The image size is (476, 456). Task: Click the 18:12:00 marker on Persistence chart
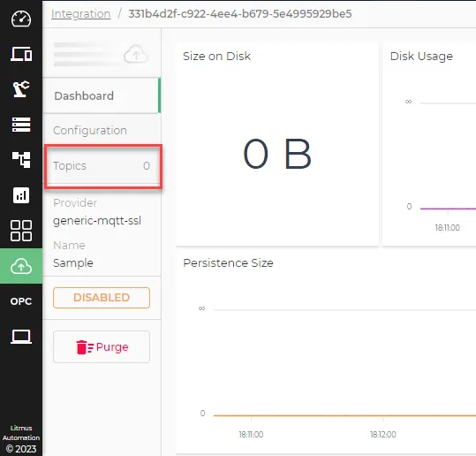coord(383,435)
